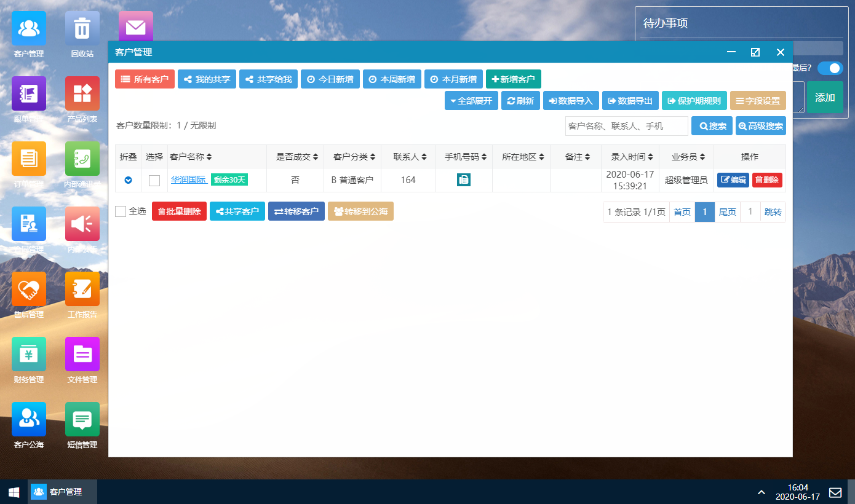Open the 财务管理 desktop icon
Image resolution: width=855 pixels, height=504 pixels.
[x=29, y=355]
